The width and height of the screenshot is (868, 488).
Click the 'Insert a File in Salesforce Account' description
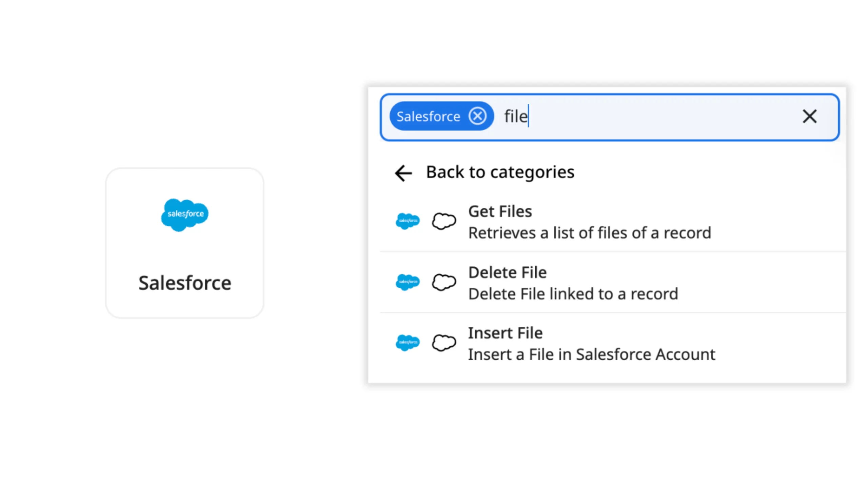pos(591,355)
